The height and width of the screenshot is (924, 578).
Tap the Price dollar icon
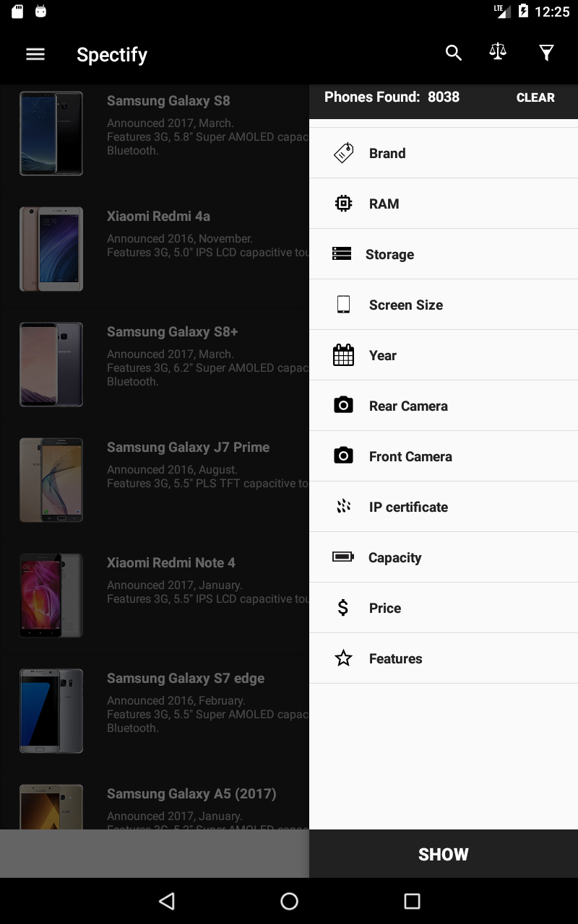click(x=343, y=608)
